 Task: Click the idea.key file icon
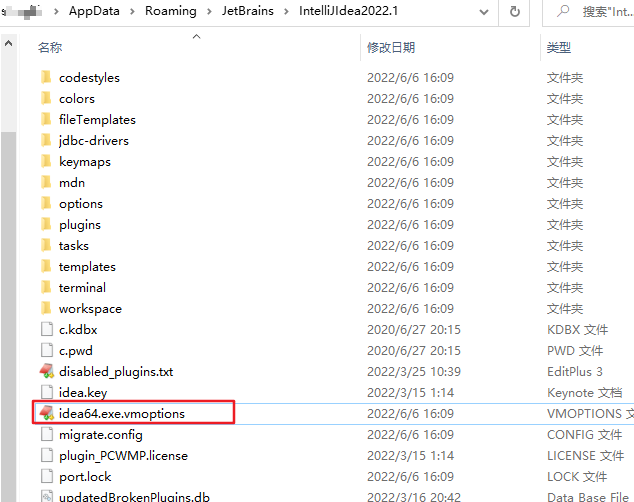tap(47, 392)
